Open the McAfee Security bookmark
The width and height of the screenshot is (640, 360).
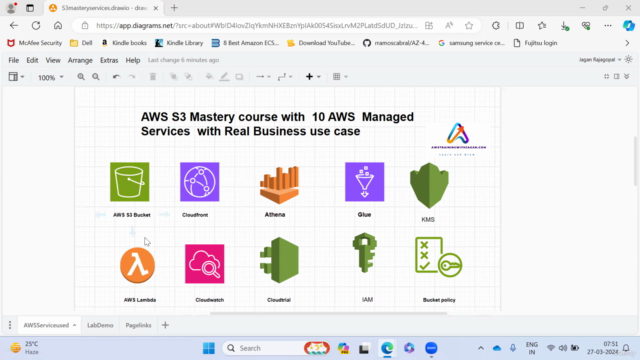coord(35,43)
